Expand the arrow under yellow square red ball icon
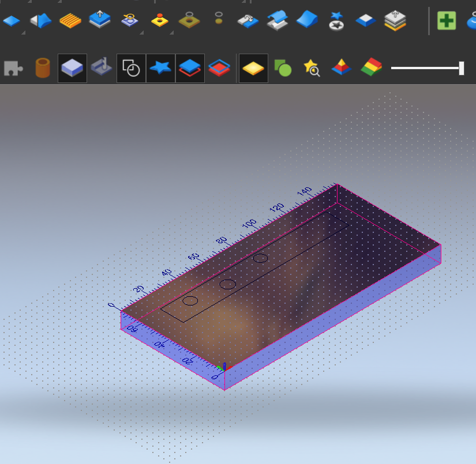Viewport: 476px width, 464px height. pos(171,32)
